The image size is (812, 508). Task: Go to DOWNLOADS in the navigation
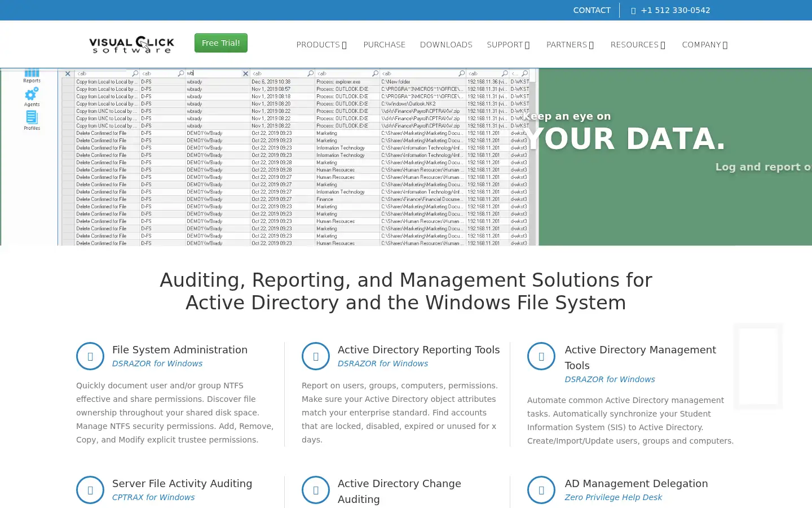click(x=446, y=45)
